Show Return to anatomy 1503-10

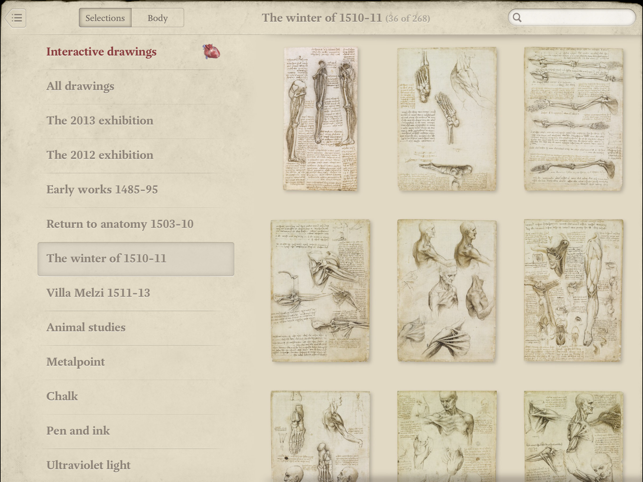click(x=119, y=224)
